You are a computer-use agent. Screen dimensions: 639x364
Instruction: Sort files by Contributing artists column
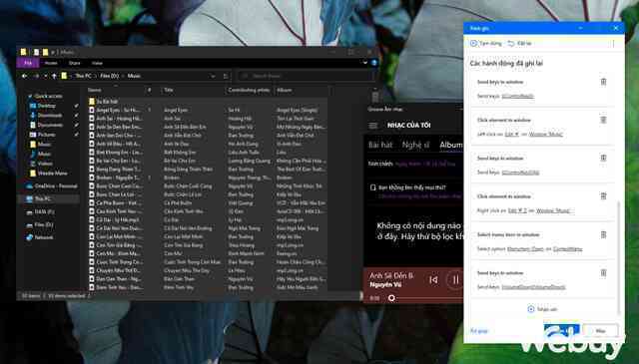pos(250,90)
